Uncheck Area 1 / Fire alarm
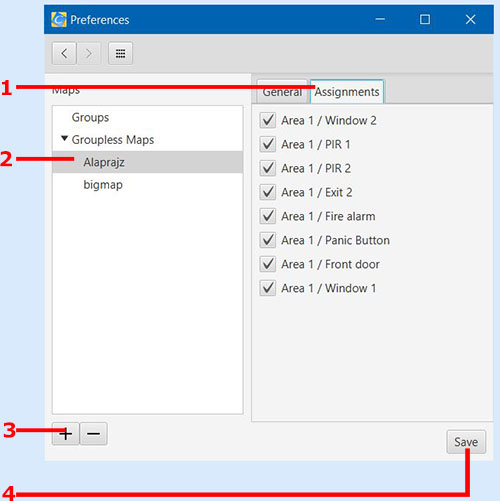The height and width of the screenshot is (501, 500). 268,216
